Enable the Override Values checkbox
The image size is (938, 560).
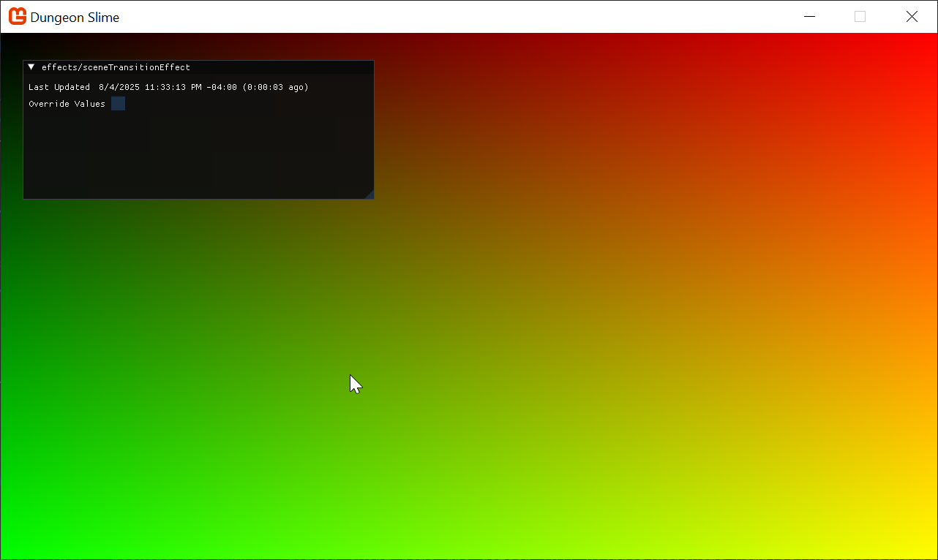[118, 104]
